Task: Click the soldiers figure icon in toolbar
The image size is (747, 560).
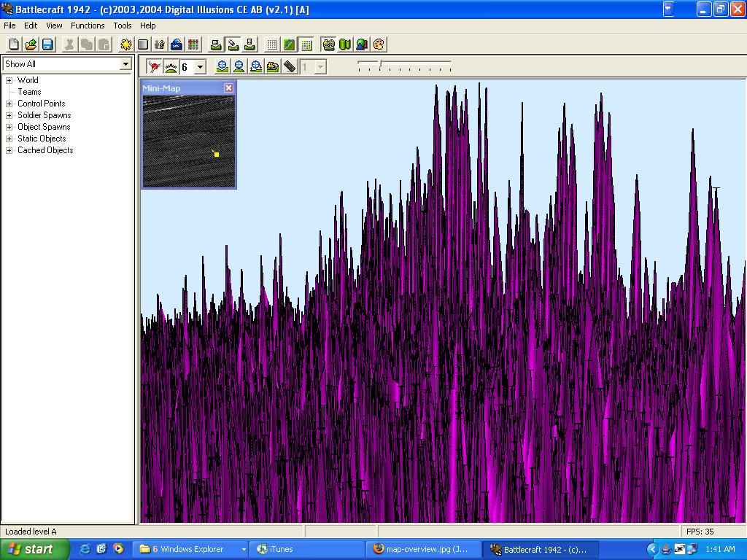Action: pyautogui.click(x=160, y=44)
